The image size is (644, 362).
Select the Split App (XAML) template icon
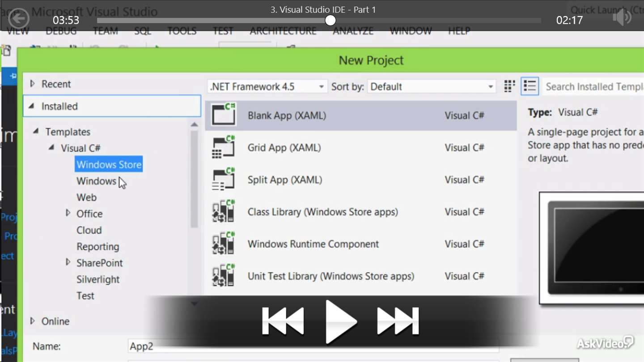pyautogui.click(x=224, y=179)
